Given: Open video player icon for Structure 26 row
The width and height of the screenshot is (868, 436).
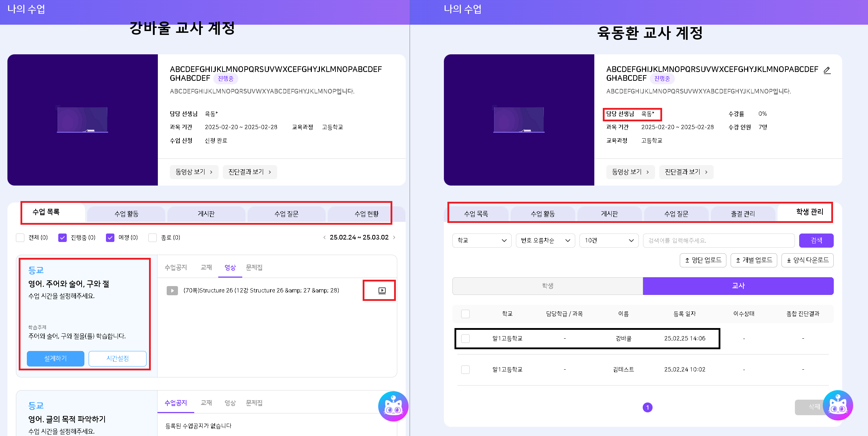Looking at the screenshot, I should (382, 290).
